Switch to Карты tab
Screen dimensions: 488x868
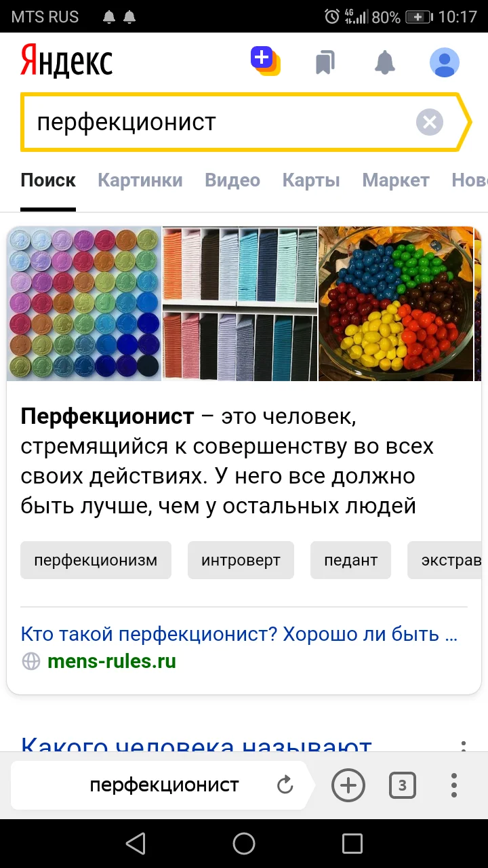coord(311,180)
